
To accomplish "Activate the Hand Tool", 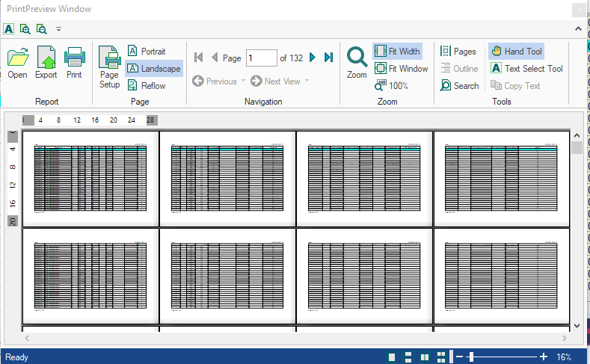I will (517, 51).
